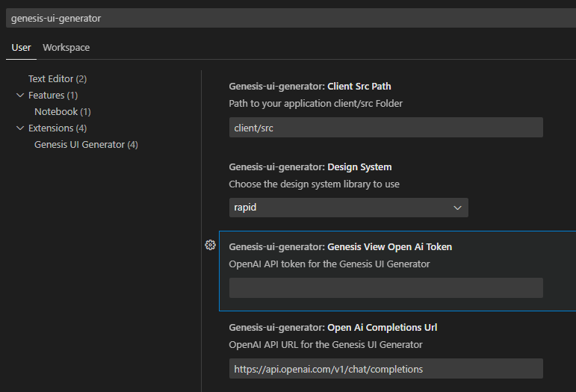576x392 pixels.
Task: Select the User settings tab
Action: [21, 48]
